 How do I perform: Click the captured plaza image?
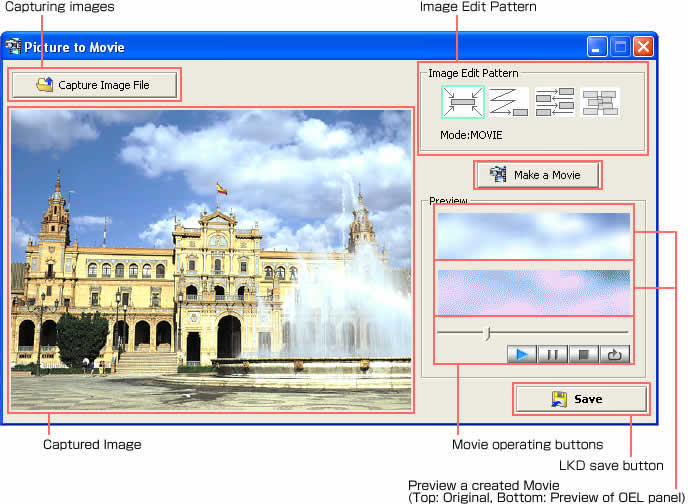(210, 260)
